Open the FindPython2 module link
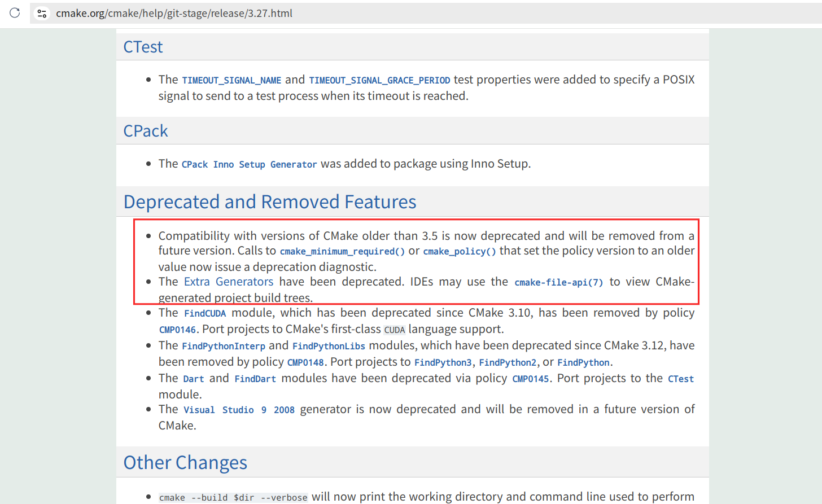822x504 pixels. click(x=508, y=362)
